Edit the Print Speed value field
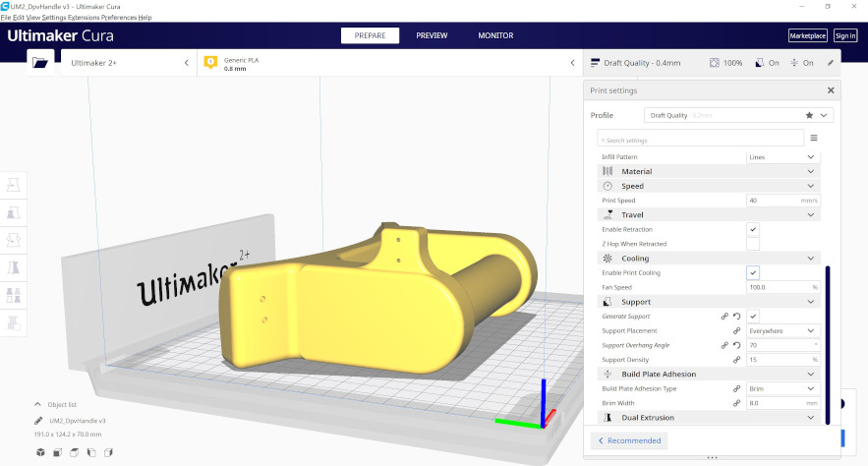 click(782, 201)
